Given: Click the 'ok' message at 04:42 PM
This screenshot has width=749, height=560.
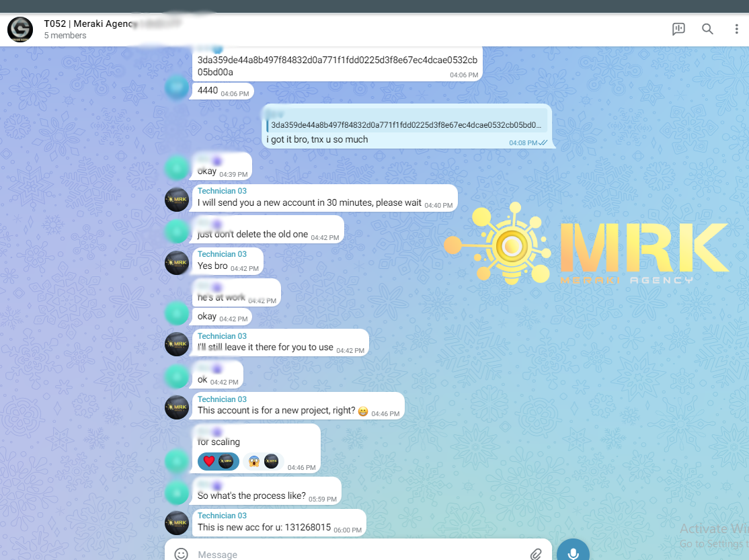Looking at the screenshot, I should tap(217, 375).
